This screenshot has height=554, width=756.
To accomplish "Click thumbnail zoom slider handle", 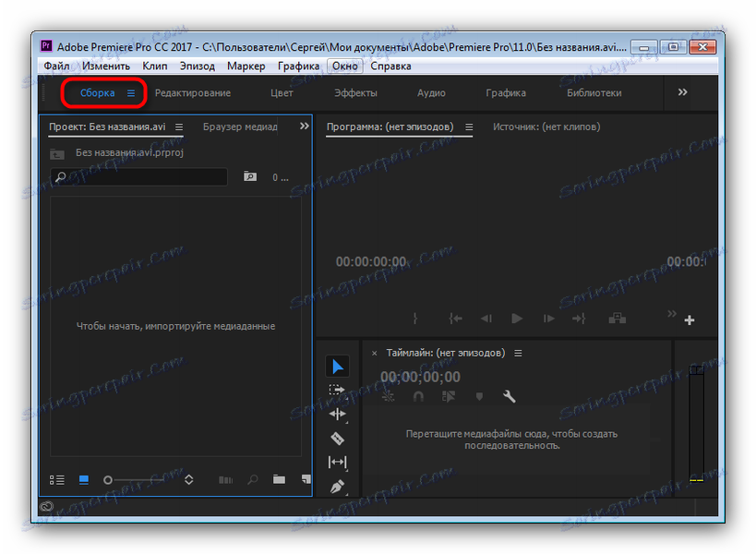I will point(108,480).
